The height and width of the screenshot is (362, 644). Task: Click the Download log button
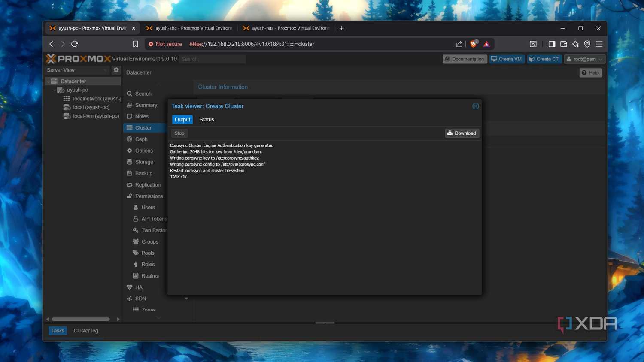462,133
